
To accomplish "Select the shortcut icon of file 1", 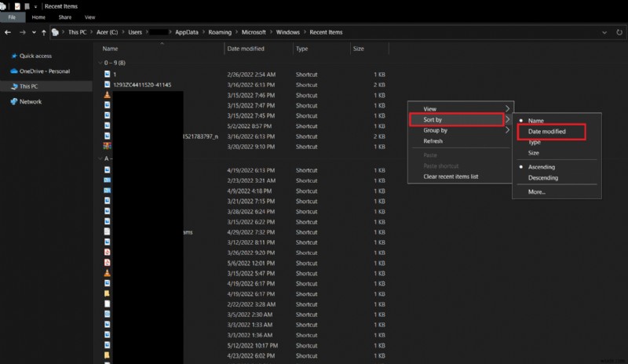I will point(108,74).
